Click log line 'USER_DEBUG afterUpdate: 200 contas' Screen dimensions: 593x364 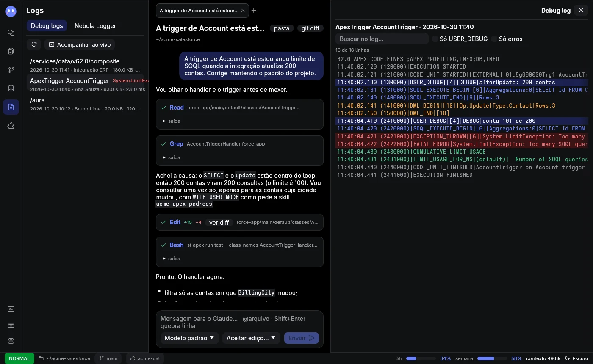point(462,83)
